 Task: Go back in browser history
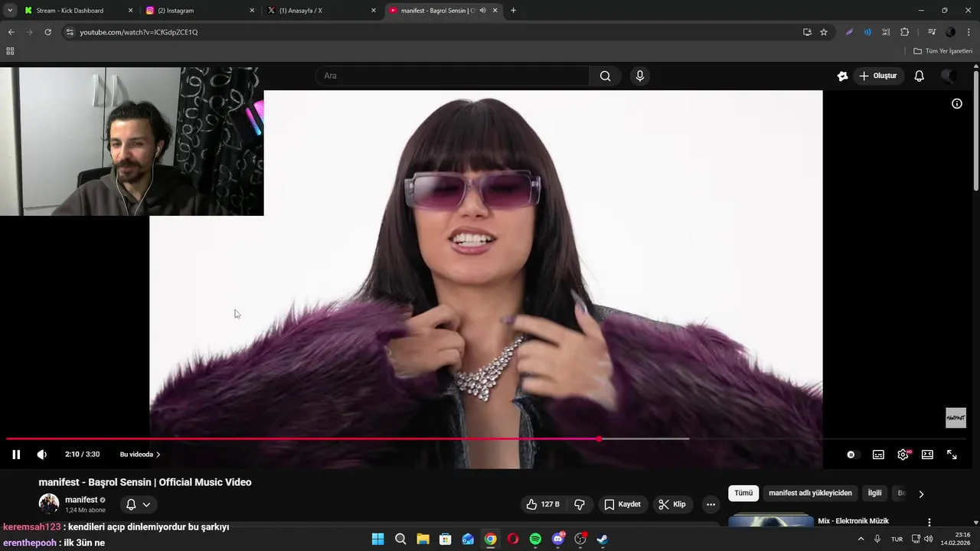click(11, 32)
